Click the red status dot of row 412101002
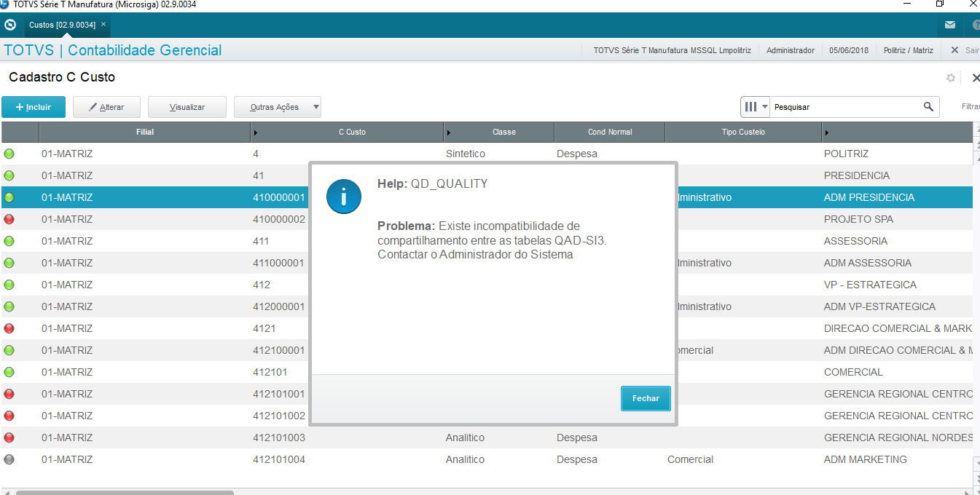 click(9, 416)
